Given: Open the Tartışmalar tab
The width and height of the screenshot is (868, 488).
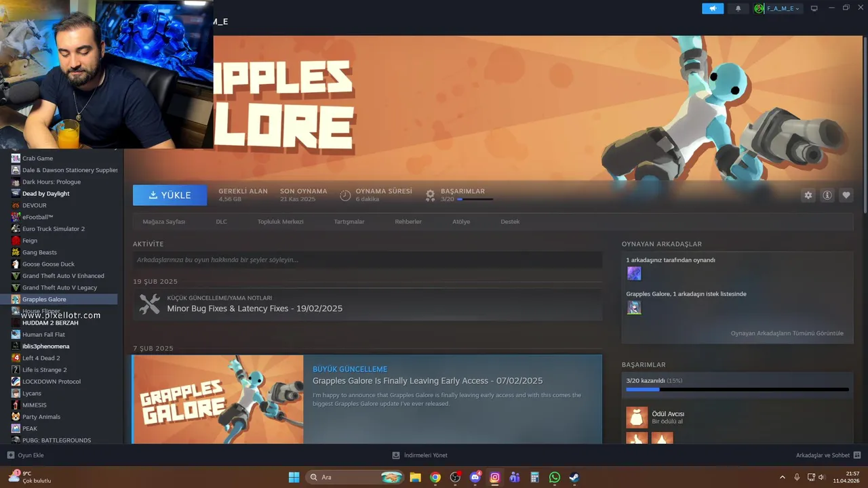Looking at the screenshot, I should (349, 222).
